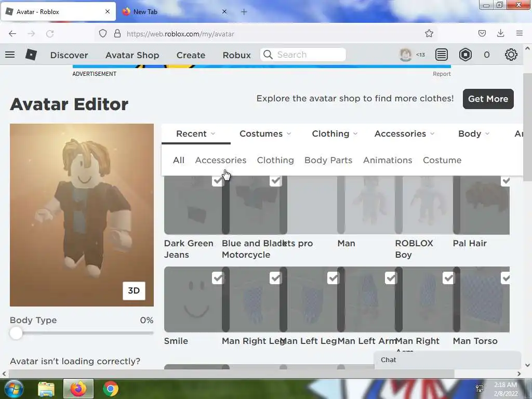The image size is (532, 399).
Task: Select the Man costume thumbnail
Action: [369, 205]
